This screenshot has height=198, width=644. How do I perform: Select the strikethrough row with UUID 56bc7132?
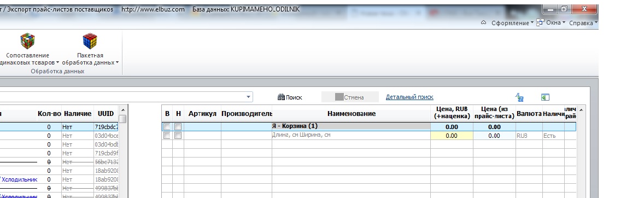pyautogui.click(x=59, y=162)
